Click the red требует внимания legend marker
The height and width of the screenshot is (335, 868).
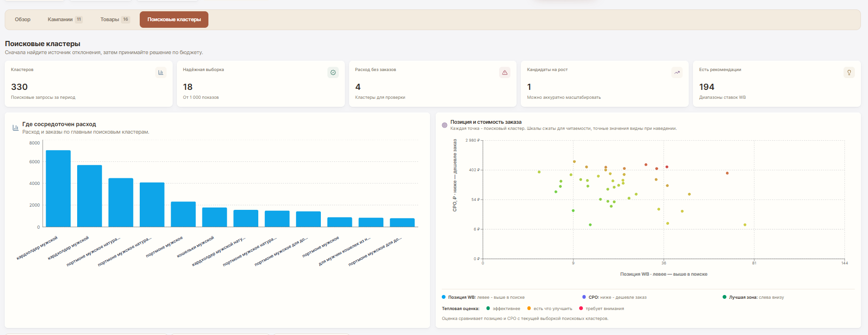(x=581, y=309)
